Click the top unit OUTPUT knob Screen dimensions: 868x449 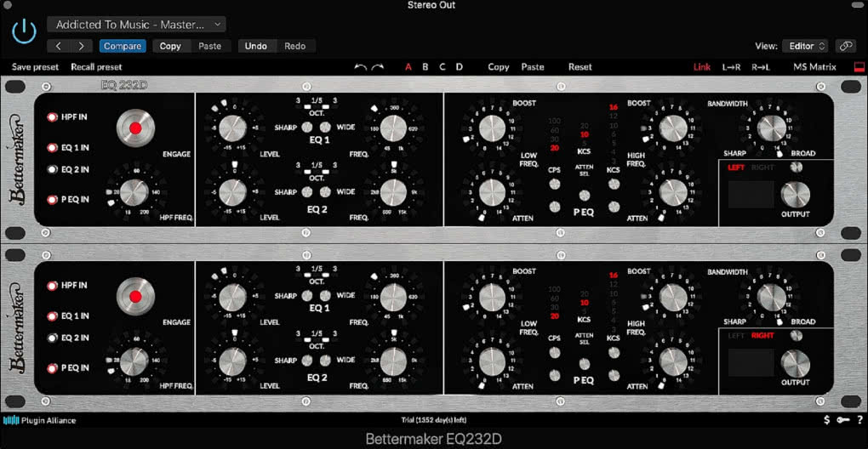pos(796,195)
